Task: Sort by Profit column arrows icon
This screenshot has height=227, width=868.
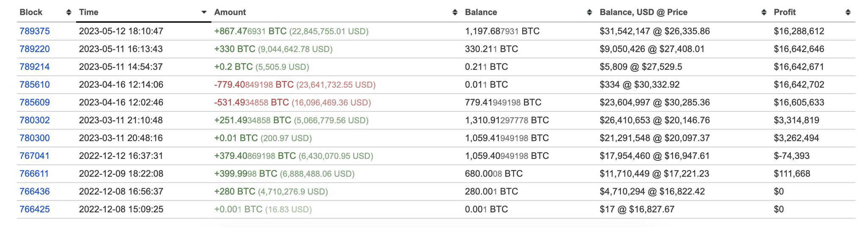Action: coord(848,12)
